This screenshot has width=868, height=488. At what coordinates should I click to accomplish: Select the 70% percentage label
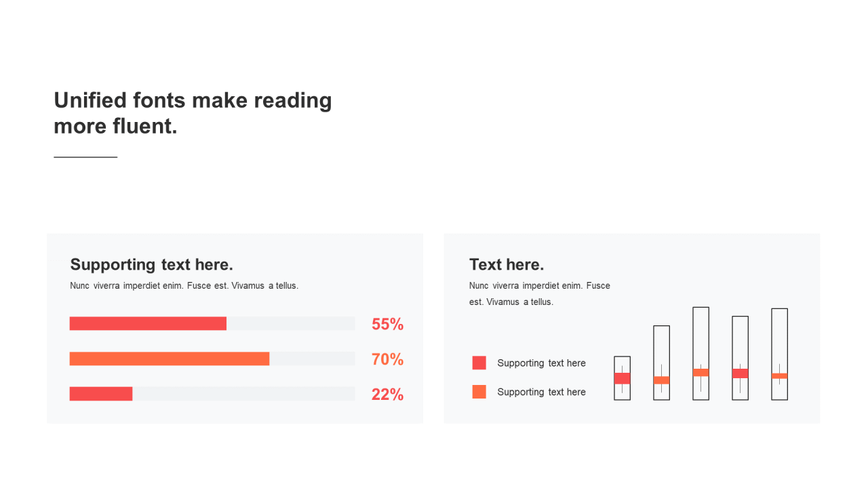pyautogui.click(x=387, y=359)
